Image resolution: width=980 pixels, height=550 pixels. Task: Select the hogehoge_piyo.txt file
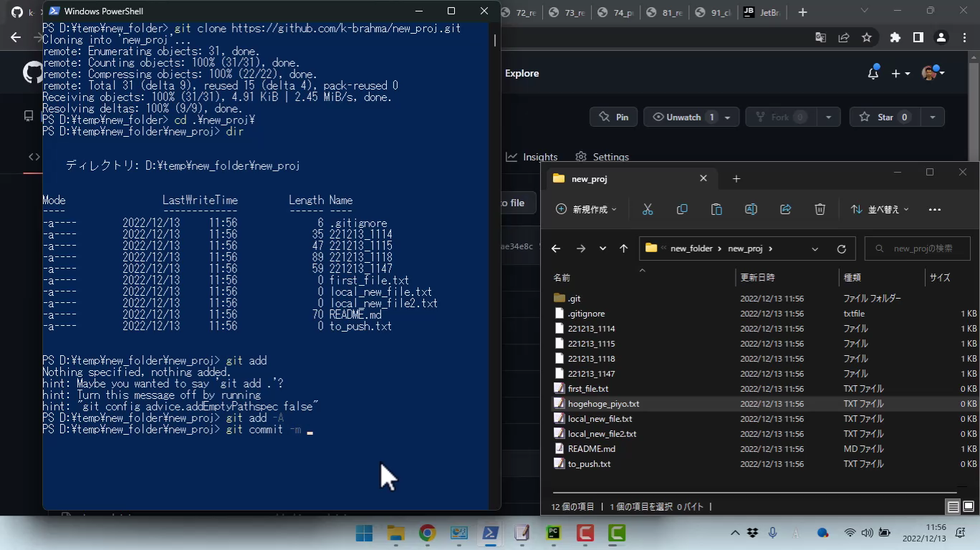(603, 404)
